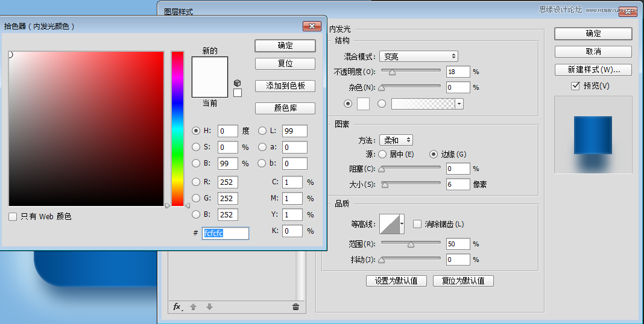Open 方法 technique dropdown

pyautogui.click(x=396, y=140)
